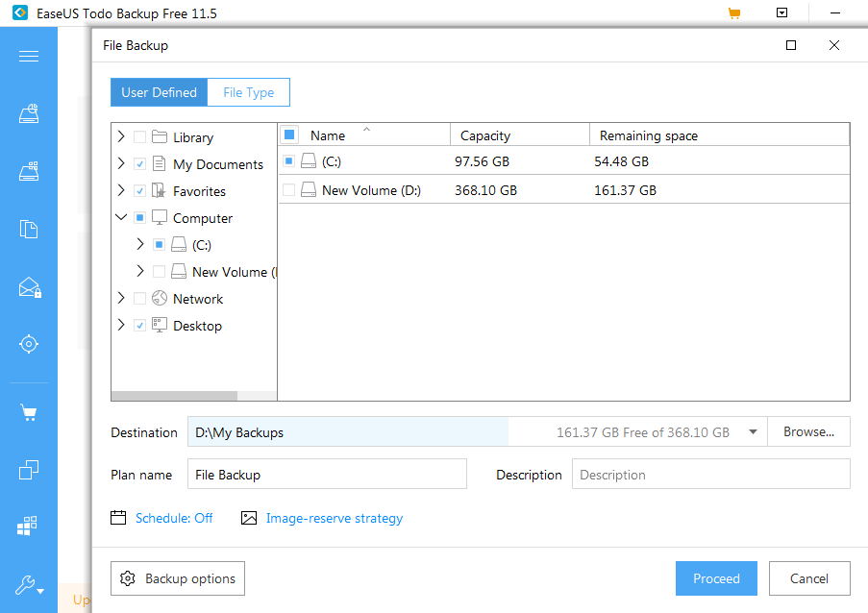Click the Smart Backup target icon
868x613 pixels.
tap(29, 343)
